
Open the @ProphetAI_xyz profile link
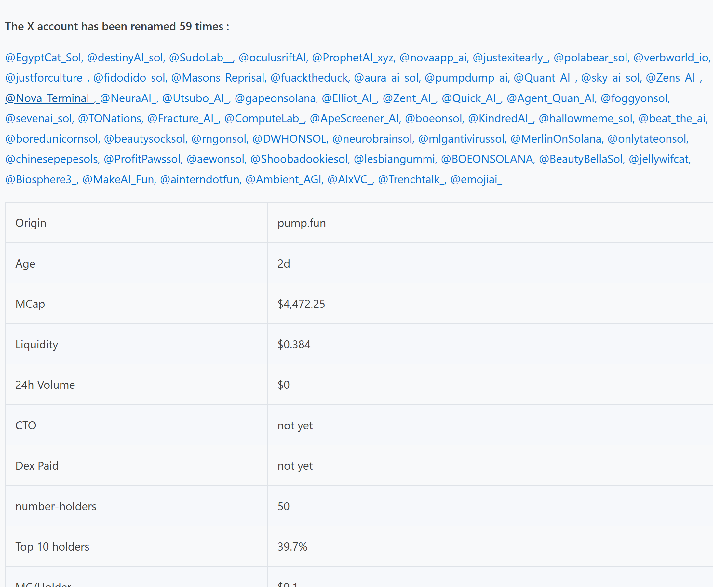tap(352, 58)
